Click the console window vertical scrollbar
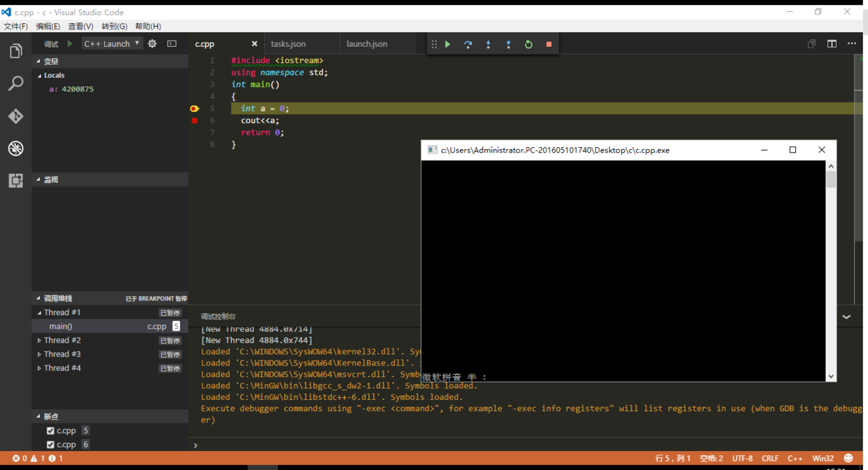 (831, 180)
